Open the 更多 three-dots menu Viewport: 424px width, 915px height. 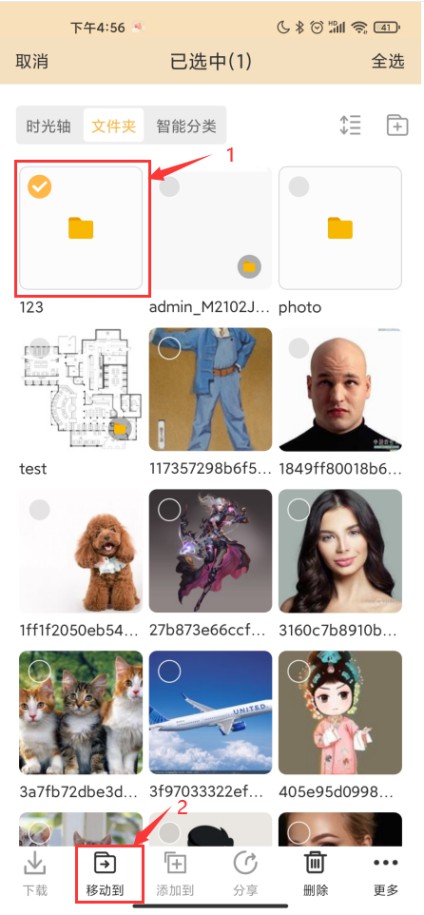(386, 863)
